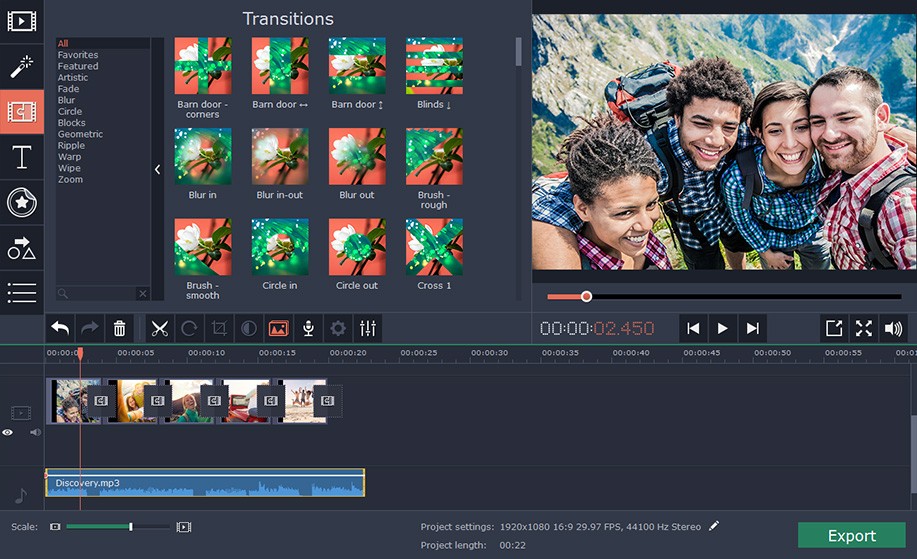Zoom in timeline scale icon
Screen dimensions: 917x559
tap(184, 527)
